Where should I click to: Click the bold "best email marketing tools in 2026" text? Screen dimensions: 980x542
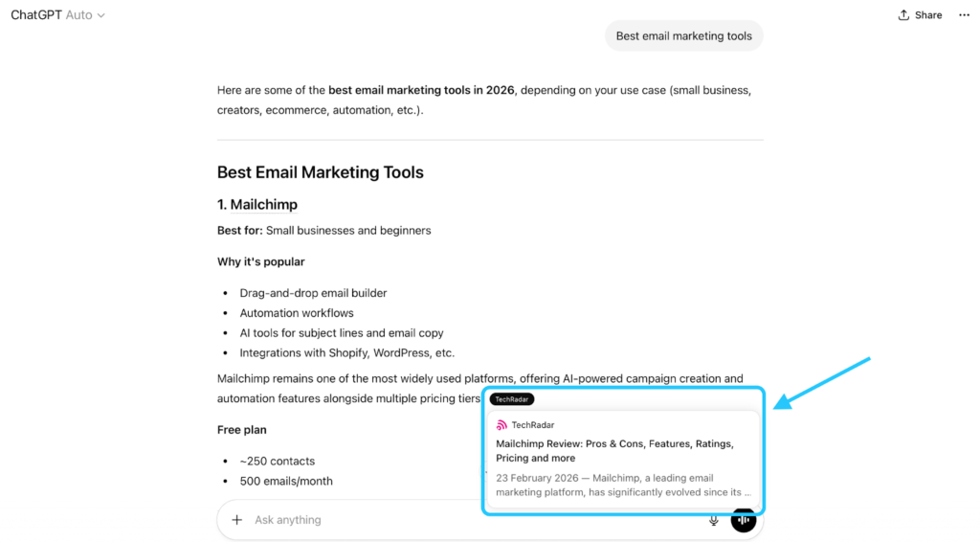(421, 90)
